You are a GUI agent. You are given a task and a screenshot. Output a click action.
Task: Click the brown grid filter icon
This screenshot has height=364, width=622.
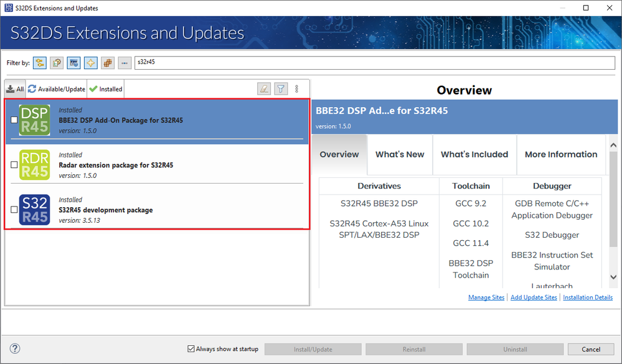[108, 63]
